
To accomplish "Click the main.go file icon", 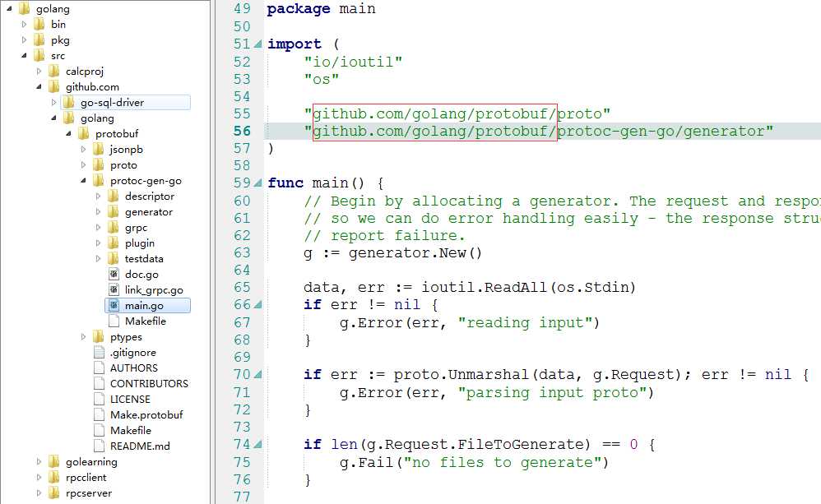I will [x=114, y=306].
